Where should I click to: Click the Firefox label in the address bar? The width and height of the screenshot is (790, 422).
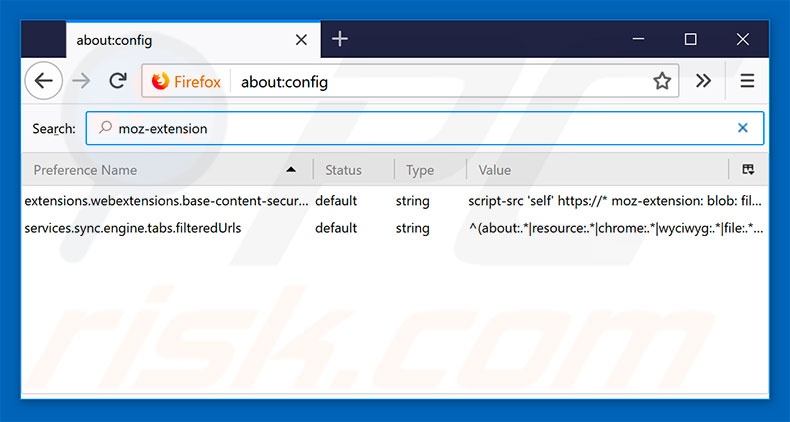coord(198,82)
